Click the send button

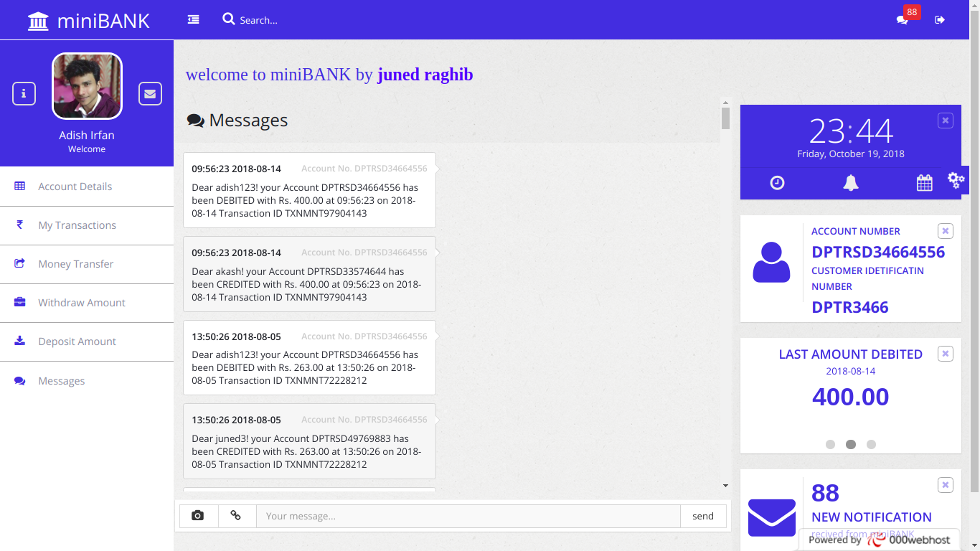point(703,516)
